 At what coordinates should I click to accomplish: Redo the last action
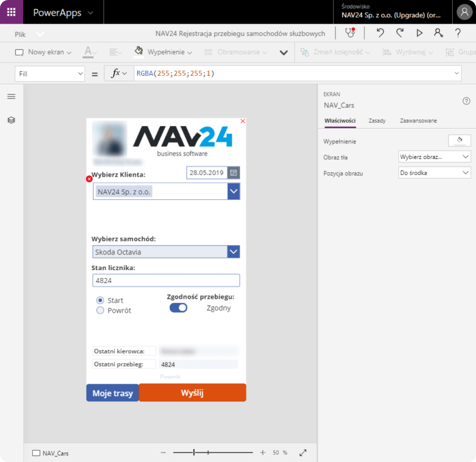pyautogui.click(x=400, y=33)
